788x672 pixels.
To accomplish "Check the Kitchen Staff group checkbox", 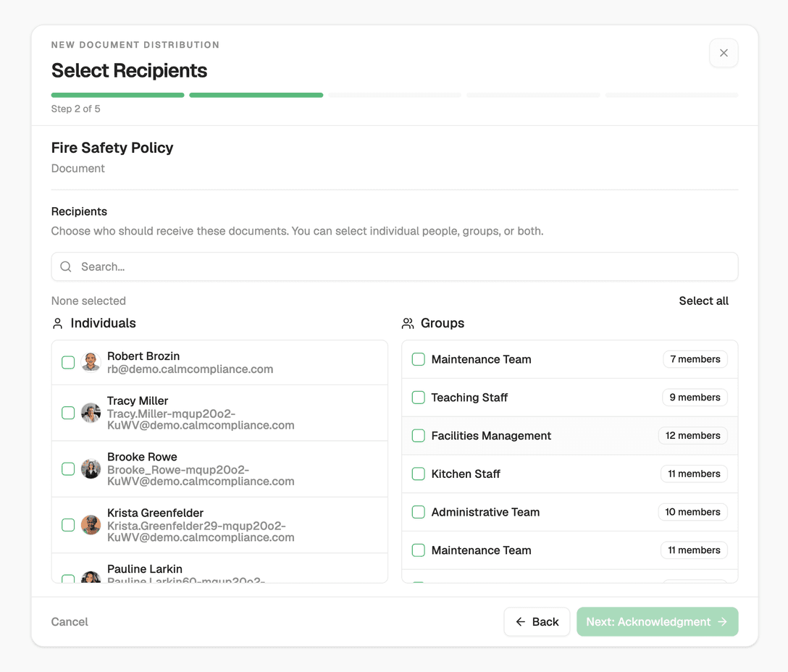I will tap(418, 474).
